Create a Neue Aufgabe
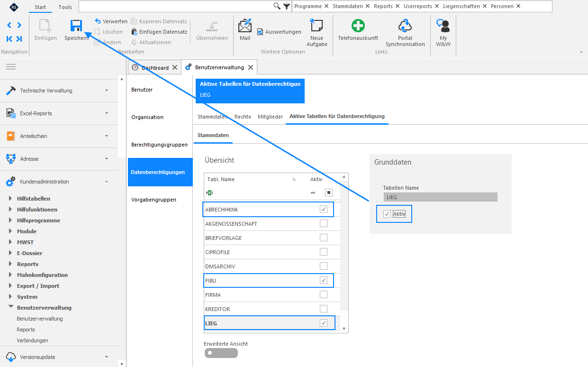The image size is (588, 367). point(317,32)
